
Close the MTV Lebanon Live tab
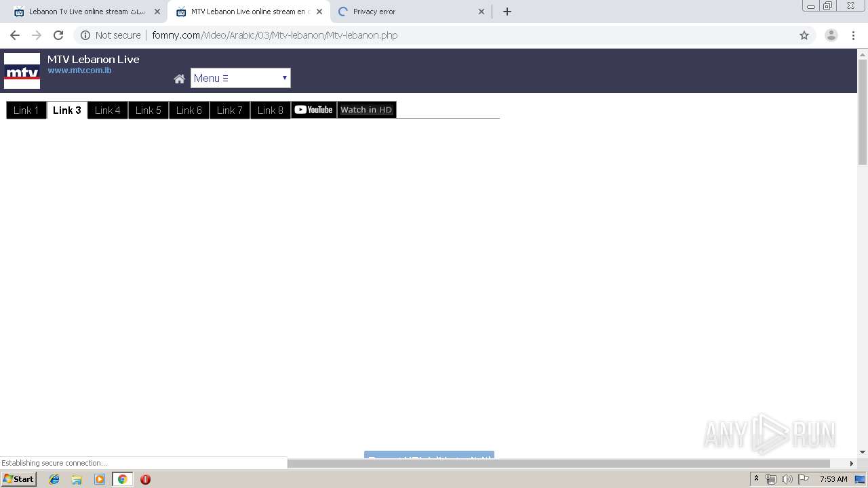tap(319, 12)
